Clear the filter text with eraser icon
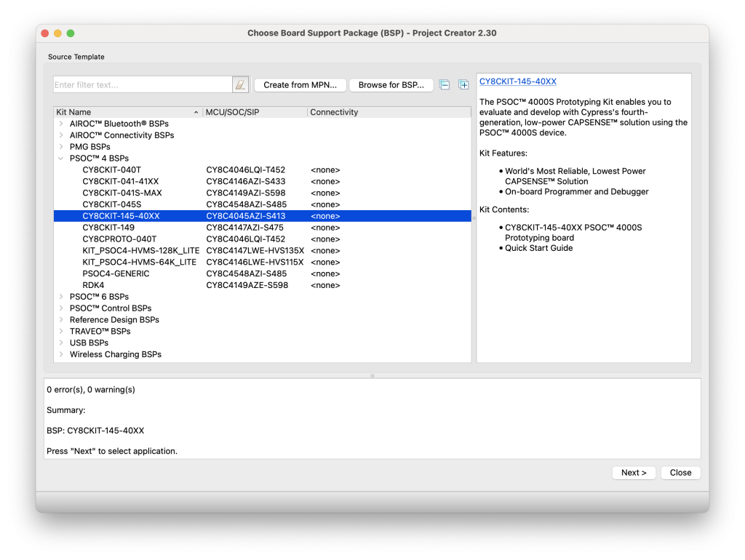745x560 pixels. (240, 85)
